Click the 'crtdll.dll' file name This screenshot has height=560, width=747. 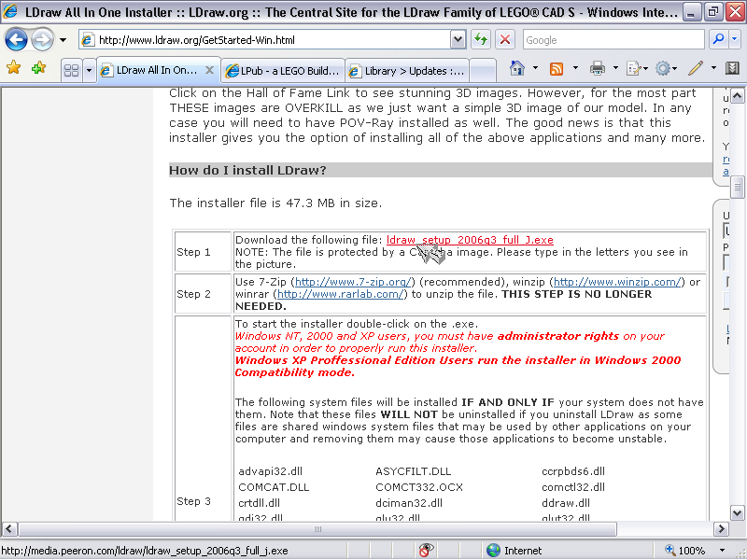coord(260,503)
